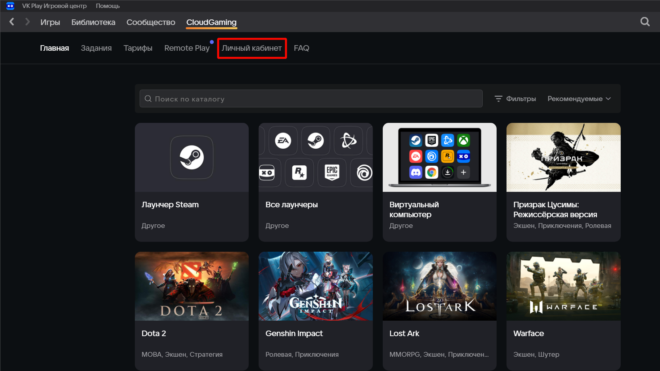Open the search magnifier in the top bar
Screen dimensions: 660x371
(x=645, y=22)
